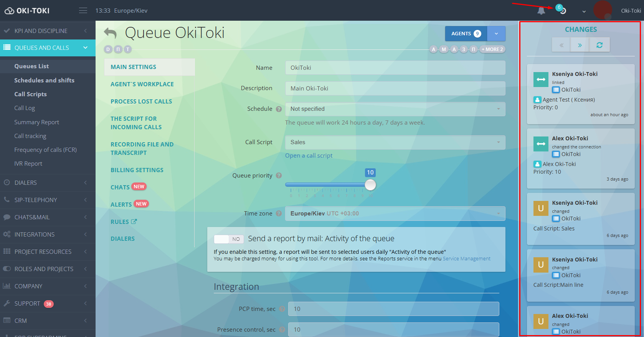Toggle Send a report by mail switch
The image size is (644, 337).
[229, 239]
